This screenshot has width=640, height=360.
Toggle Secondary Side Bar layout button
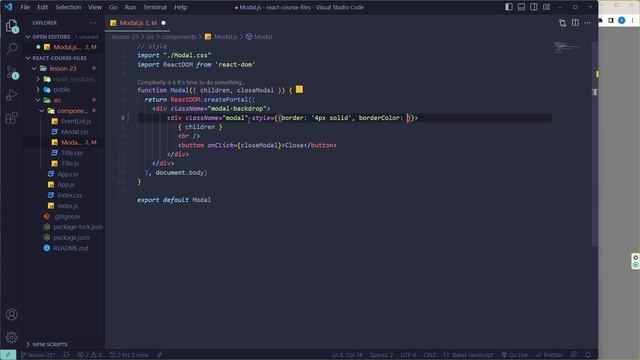(533, 7)
